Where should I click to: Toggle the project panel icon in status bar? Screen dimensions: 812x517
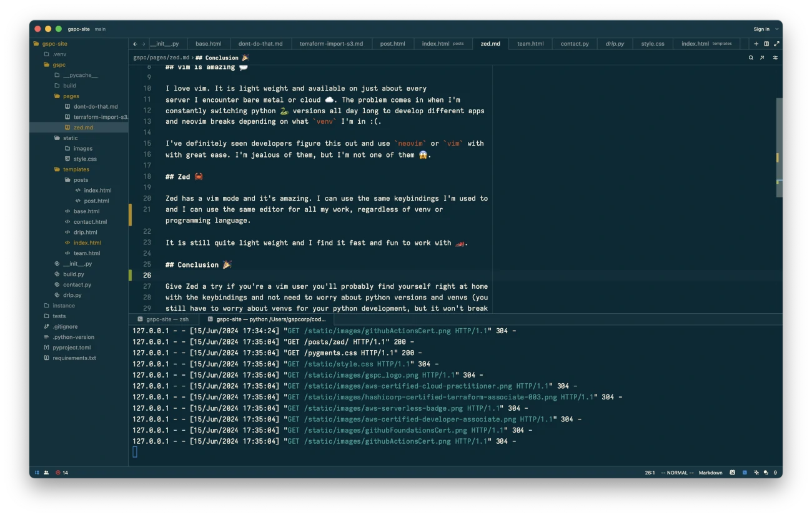point(37,473)
